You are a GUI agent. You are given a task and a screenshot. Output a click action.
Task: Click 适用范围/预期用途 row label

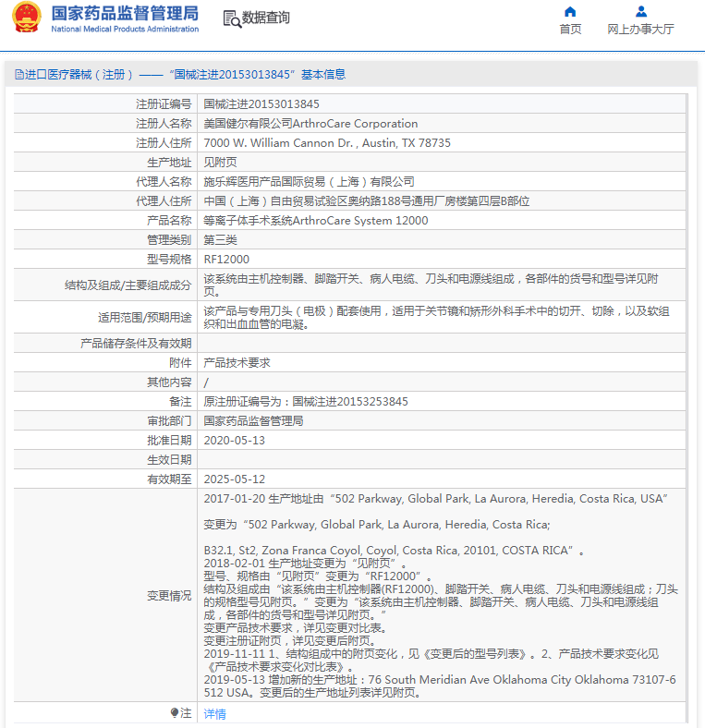(144, 318)
